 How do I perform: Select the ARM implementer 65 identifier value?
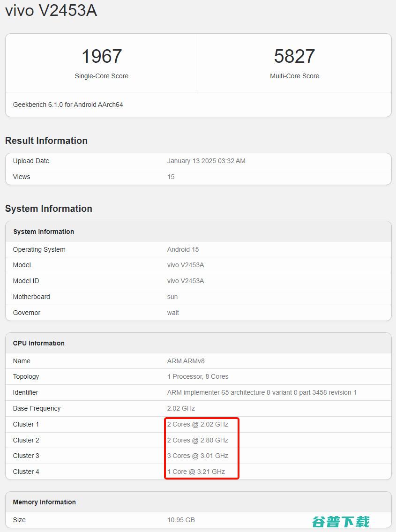[x=262, y=392]
